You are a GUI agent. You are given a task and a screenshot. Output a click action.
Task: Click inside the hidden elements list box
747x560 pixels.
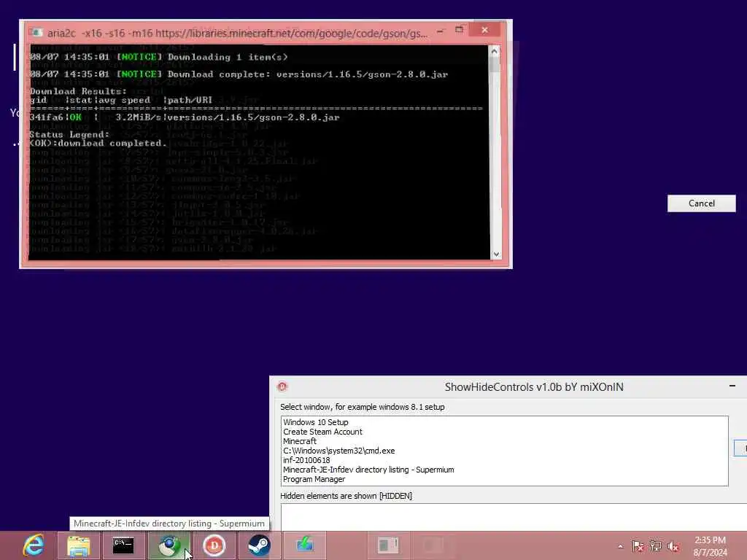click(514, 517)
